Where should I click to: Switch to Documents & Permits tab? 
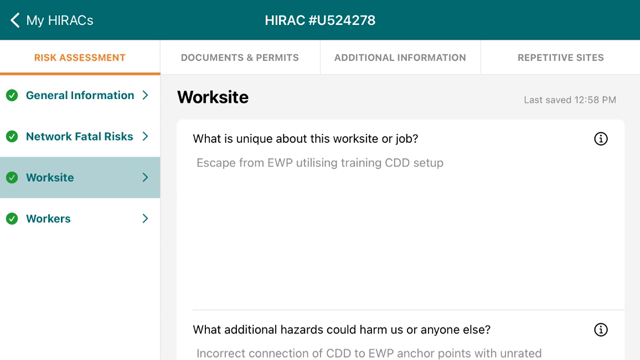pyautogui.click(x=240, y=58)
